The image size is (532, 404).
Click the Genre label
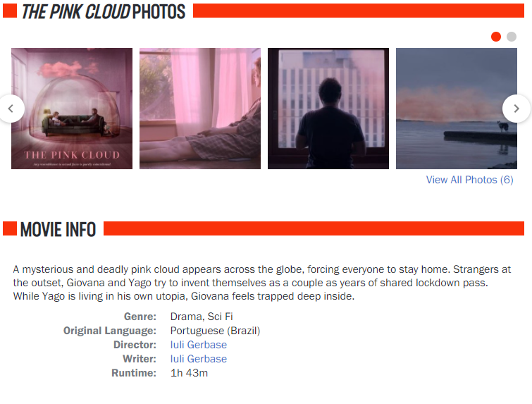[140, 317]
